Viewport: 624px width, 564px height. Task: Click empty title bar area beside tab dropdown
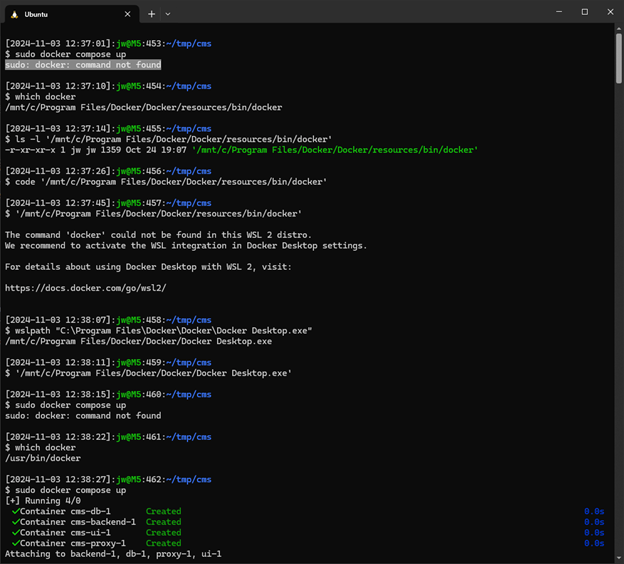tap(350, 14)
